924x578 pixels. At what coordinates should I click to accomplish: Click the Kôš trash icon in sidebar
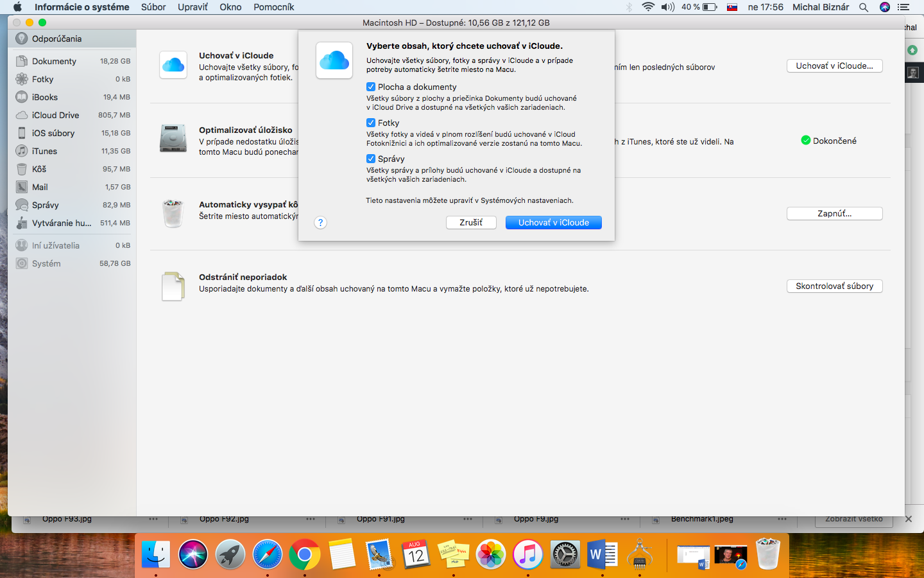point(22,169)
